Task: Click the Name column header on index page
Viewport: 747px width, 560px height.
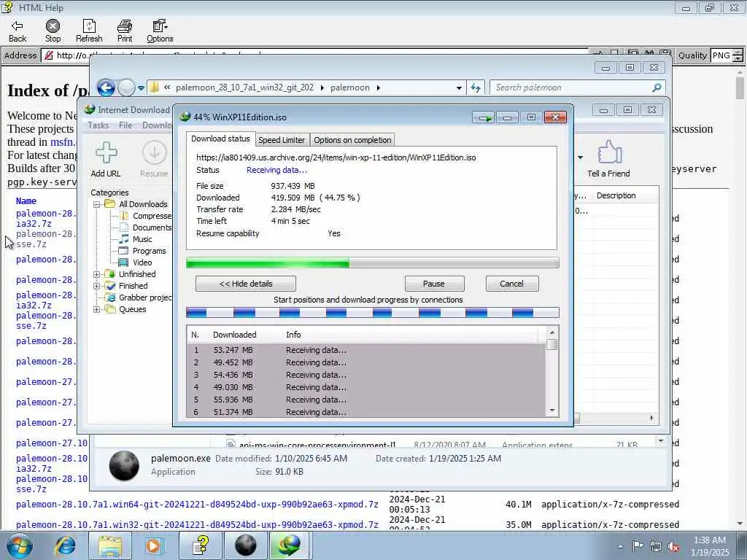Action: (26, 201)
